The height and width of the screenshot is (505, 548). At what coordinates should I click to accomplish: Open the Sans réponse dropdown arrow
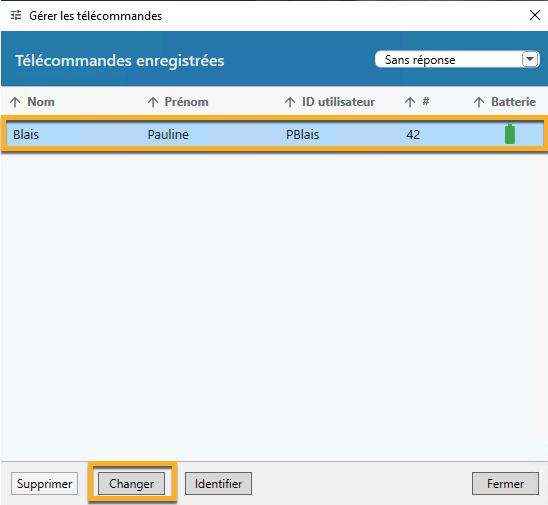pyautogui.click(x=530, y=59)
